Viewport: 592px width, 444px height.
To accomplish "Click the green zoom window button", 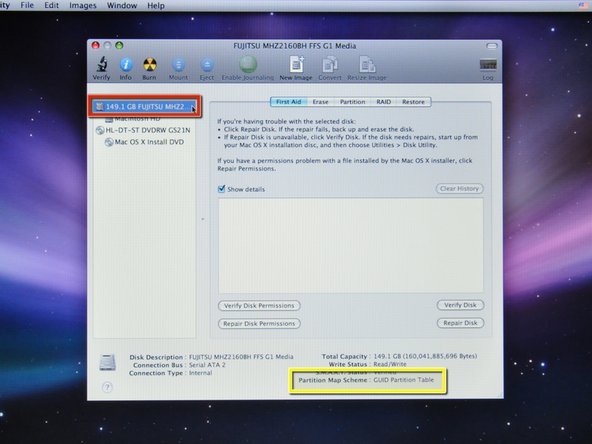I will pyautogui.click(x=119, y=46).
